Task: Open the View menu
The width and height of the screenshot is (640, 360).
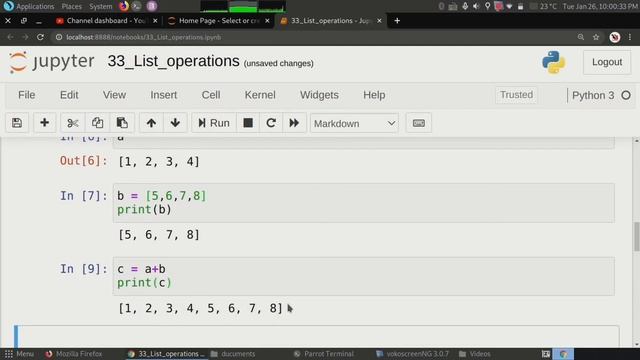Action: point(114,95)
